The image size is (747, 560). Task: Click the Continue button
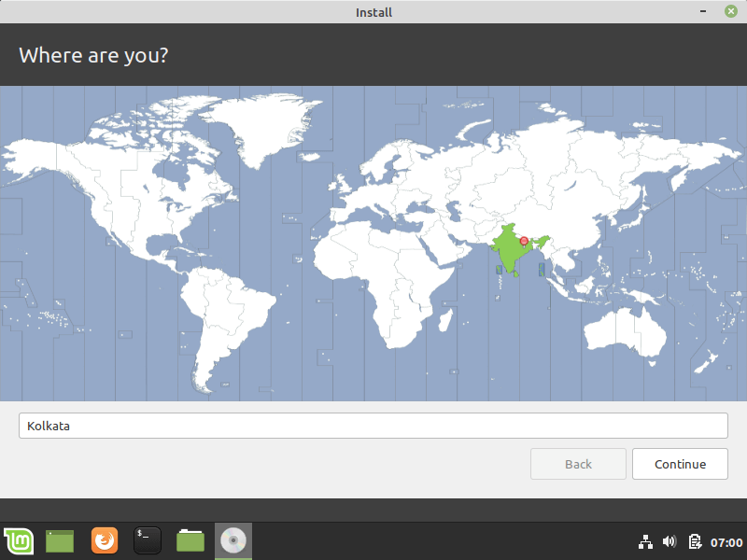coord(680,464)
